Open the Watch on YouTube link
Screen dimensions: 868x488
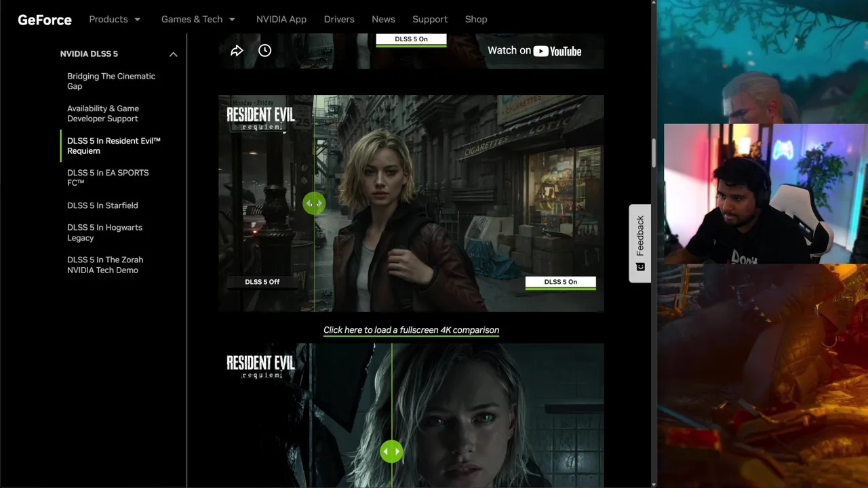point(534,51)
